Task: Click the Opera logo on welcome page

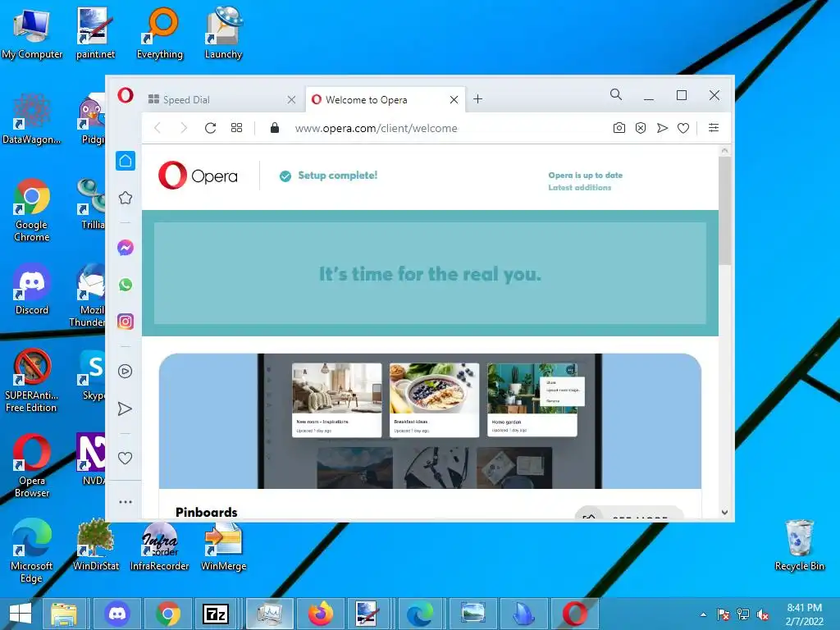Action: coord(199,176)
